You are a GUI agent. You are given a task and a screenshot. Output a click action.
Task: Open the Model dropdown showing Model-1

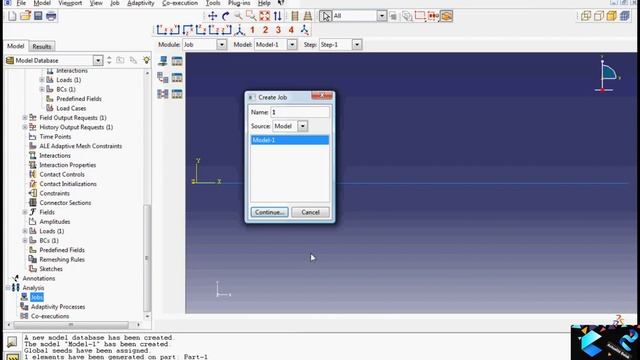point(292,44)
